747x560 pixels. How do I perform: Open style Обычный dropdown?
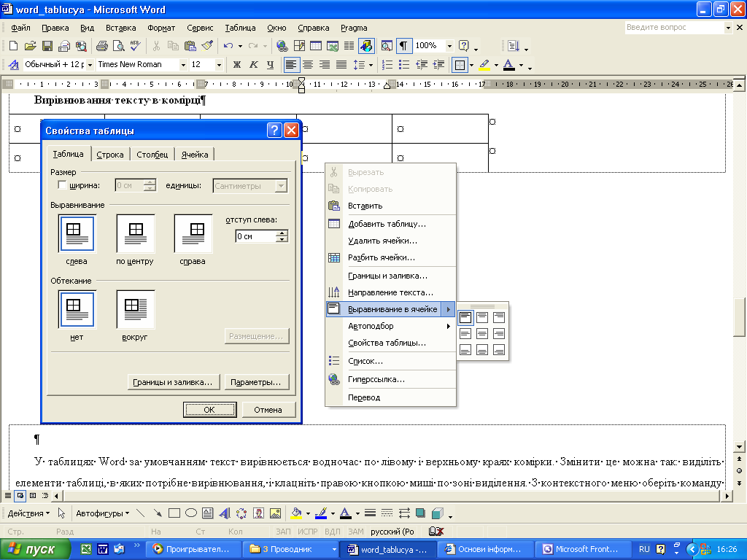click(x=90, y=64)
